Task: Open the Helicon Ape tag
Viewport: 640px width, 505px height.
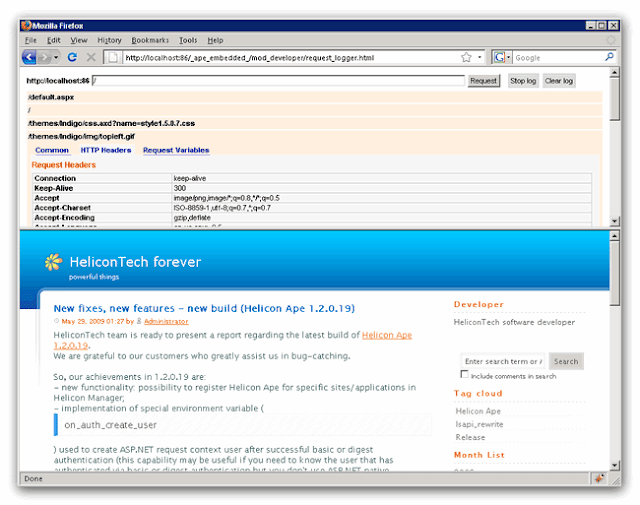Action: point(478,411)
